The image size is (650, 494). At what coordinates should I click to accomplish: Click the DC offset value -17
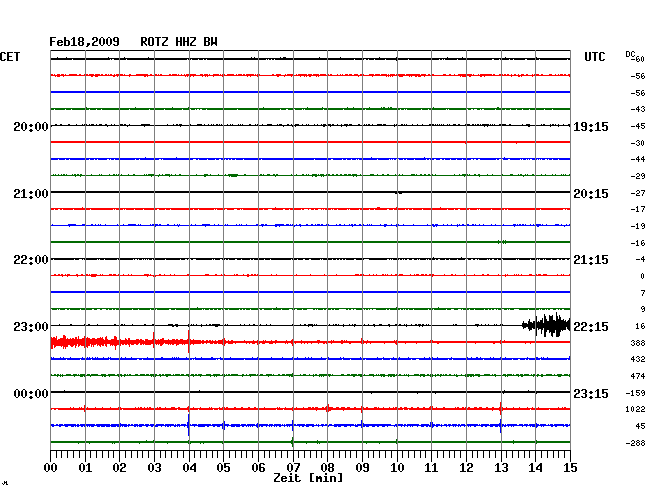(638, 209)
